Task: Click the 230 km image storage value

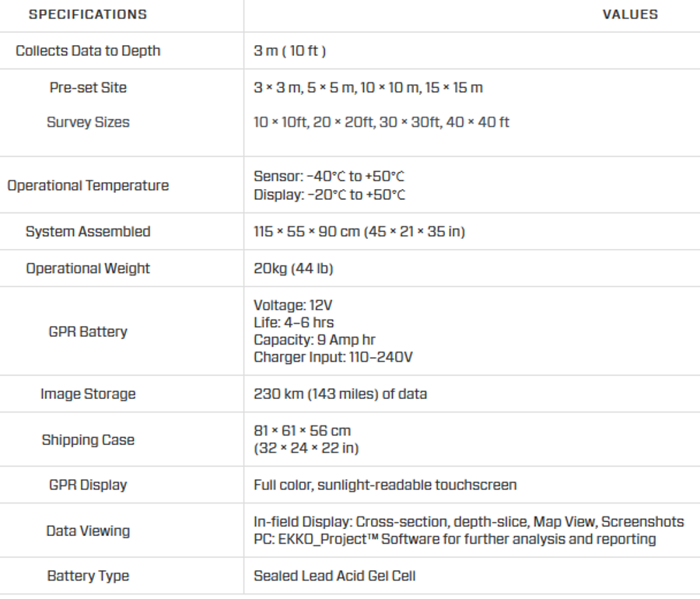Action: click(x=340, y=394)
